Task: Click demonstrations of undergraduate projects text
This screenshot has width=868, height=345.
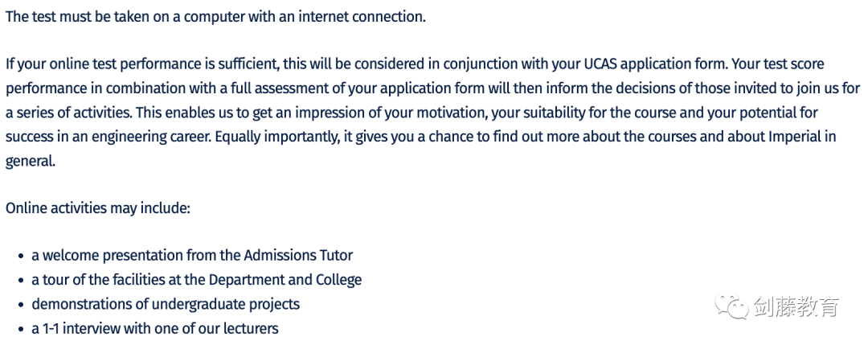Action: pos(166,304)
